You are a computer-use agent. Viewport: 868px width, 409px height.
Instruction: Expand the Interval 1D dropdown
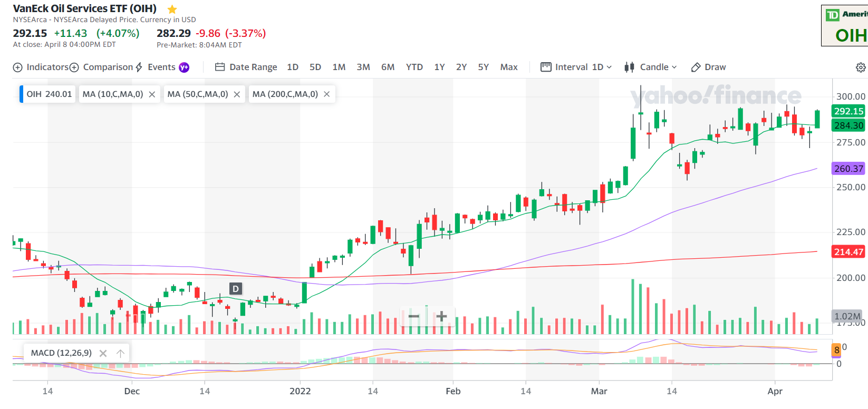576,67
